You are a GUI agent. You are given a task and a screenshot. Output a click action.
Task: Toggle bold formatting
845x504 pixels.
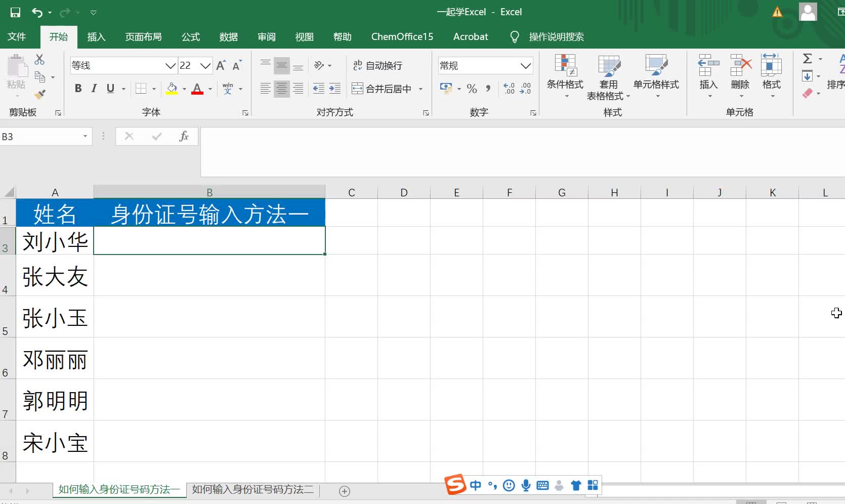click(x=78, y=89)
